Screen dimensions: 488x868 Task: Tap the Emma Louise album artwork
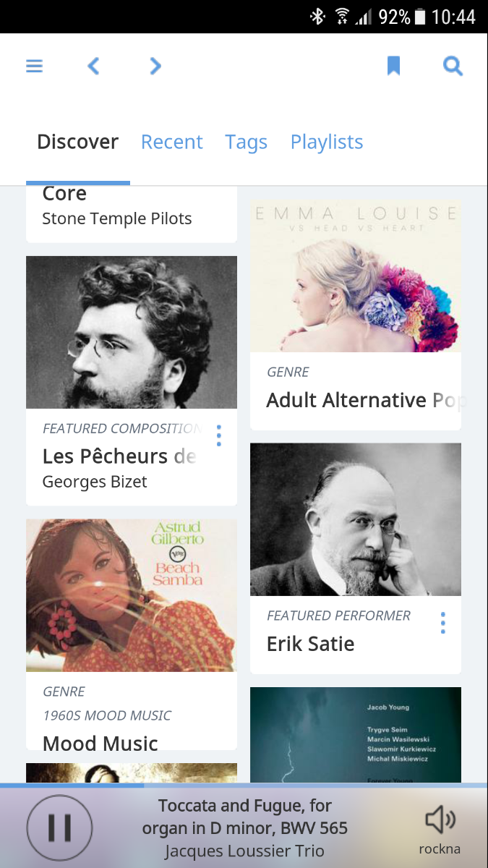356,276
